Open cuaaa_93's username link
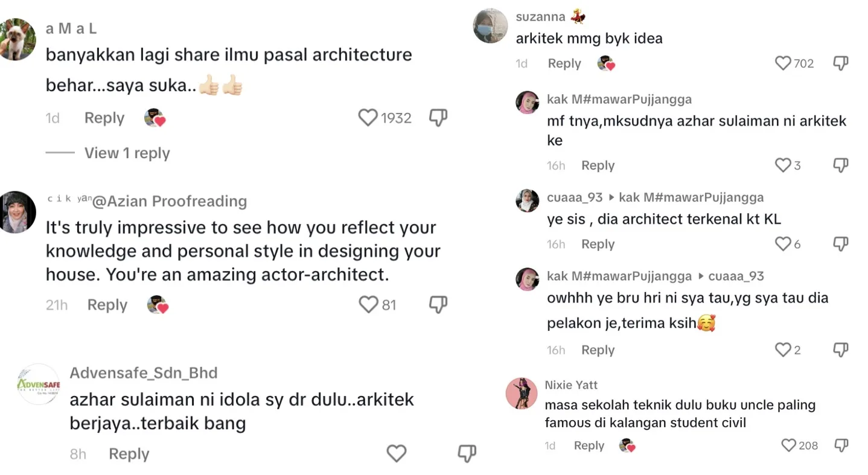Image resolution: width=868 pixels, height=475 pixels. [x=575, y=197]
